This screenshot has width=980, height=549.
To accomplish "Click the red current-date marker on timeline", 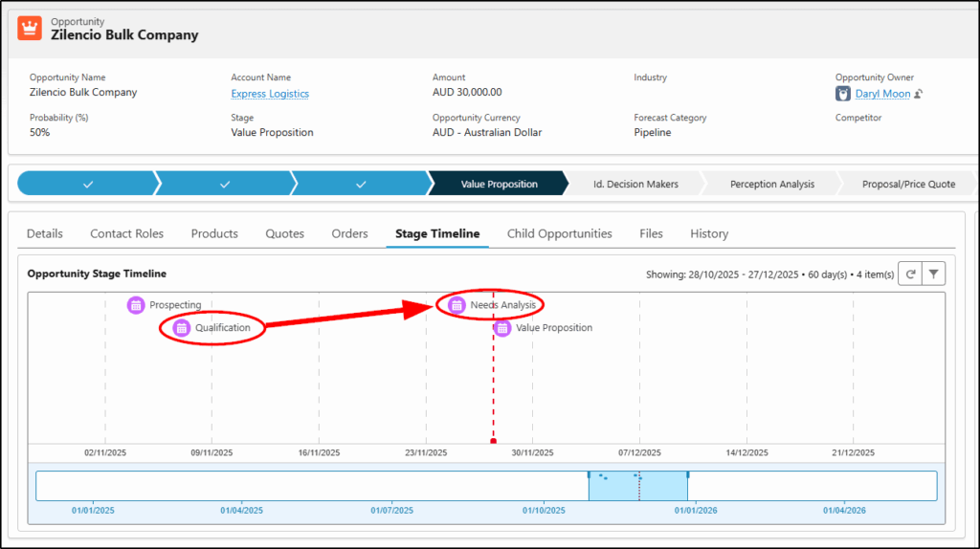I will 493,441.
